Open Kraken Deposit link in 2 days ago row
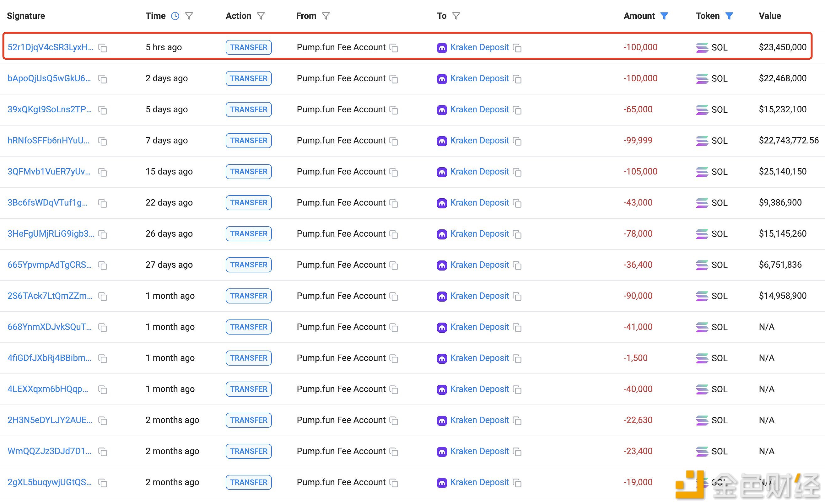This screenshot has height=504, width=825. pyautogui.click(x=479, y=78)
